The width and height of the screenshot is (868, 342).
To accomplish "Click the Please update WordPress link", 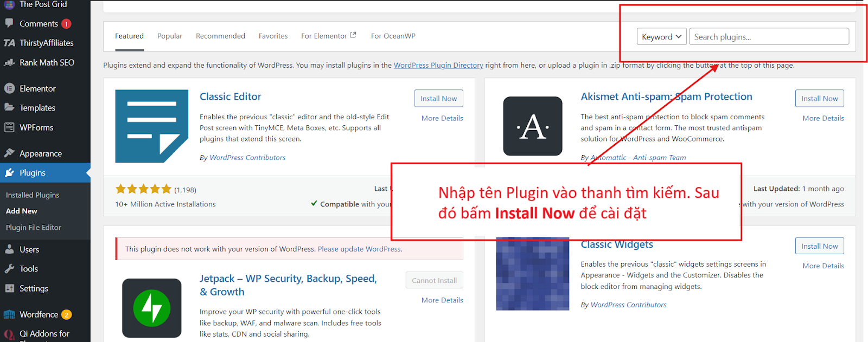I will tap(359, 249).
